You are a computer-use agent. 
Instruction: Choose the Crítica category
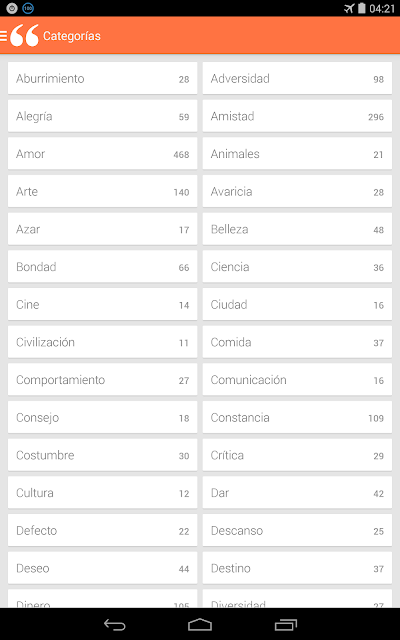coord(297,456)
